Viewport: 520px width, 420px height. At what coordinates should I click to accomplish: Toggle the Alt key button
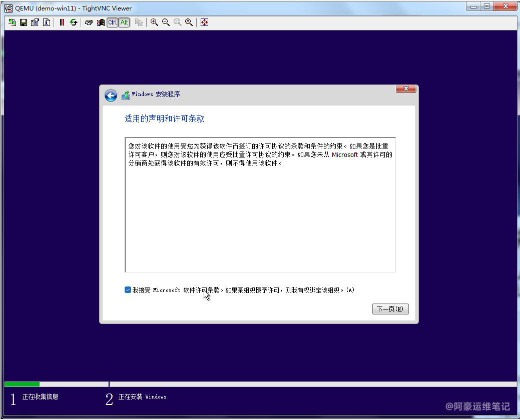point(124,22)
